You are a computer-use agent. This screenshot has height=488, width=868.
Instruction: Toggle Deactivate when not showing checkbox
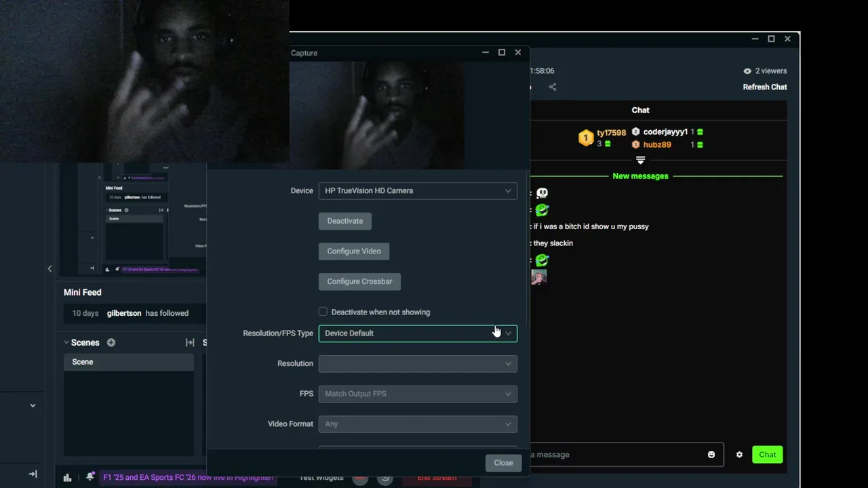click(x=323, y=312)
